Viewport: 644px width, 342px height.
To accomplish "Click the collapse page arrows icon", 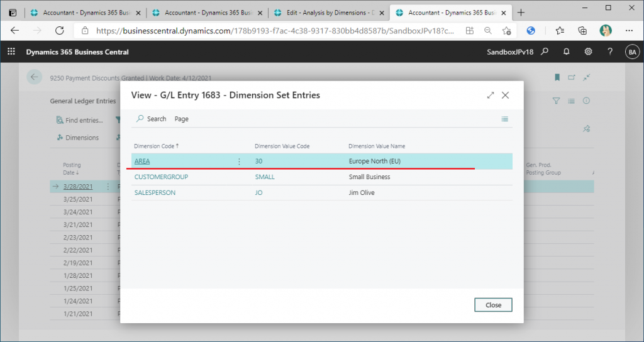I will 587,77.
